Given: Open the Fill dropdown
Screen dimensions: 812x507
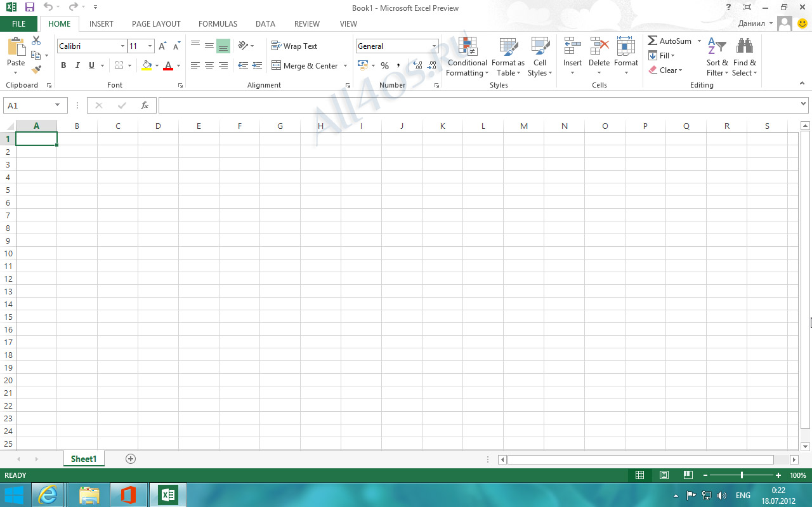Looking at the screenshot, I should click(x=662, y=55).
